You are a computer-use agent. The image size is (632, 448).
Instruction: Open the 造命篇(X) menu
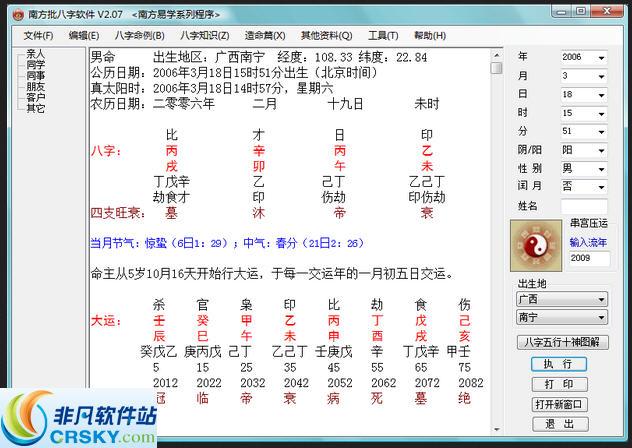(265, 35)
